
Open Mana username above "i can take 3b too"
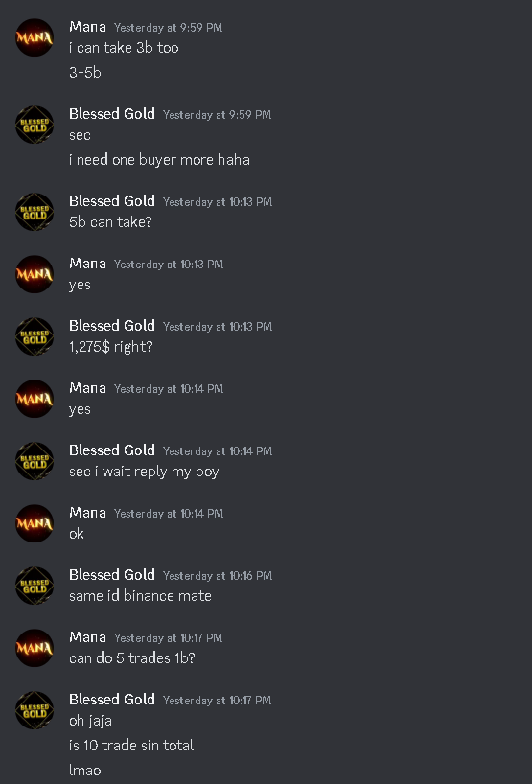point(87,27)
